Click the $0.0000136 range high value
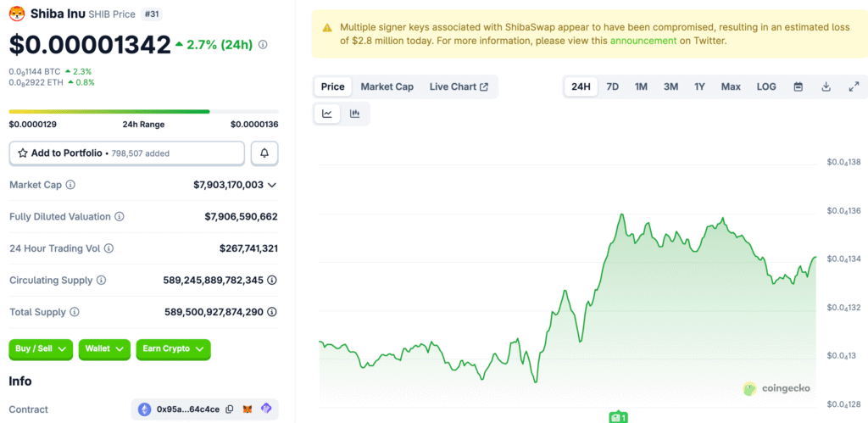This screenshot has height=423, width=868. pyautogui.click(x=254, y=125)
